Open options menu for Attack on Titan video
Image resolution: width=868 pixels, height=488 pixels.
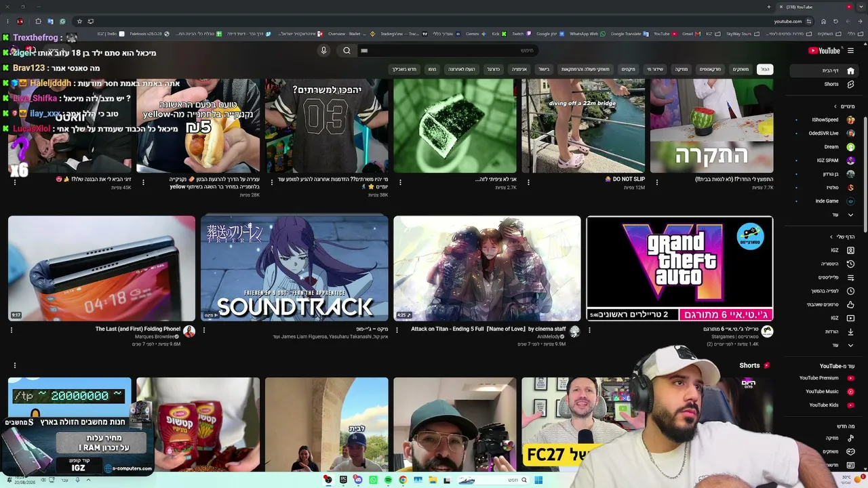point(397,330)
